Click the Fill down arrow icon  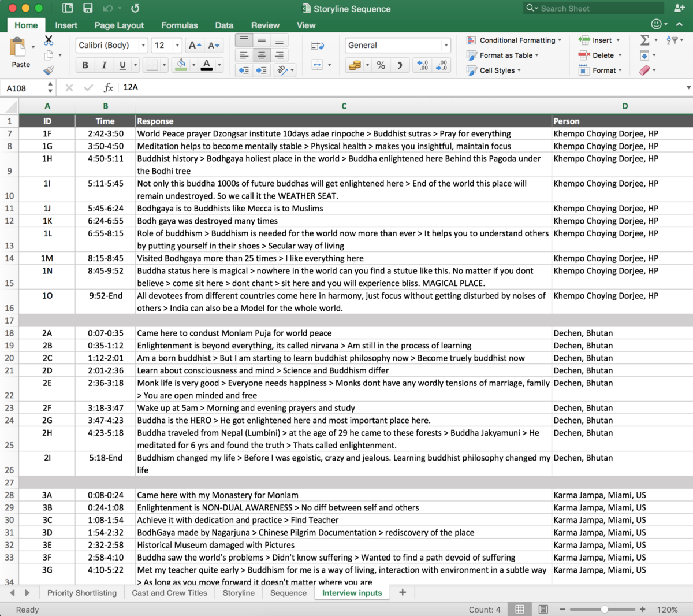tap(644, 55)
